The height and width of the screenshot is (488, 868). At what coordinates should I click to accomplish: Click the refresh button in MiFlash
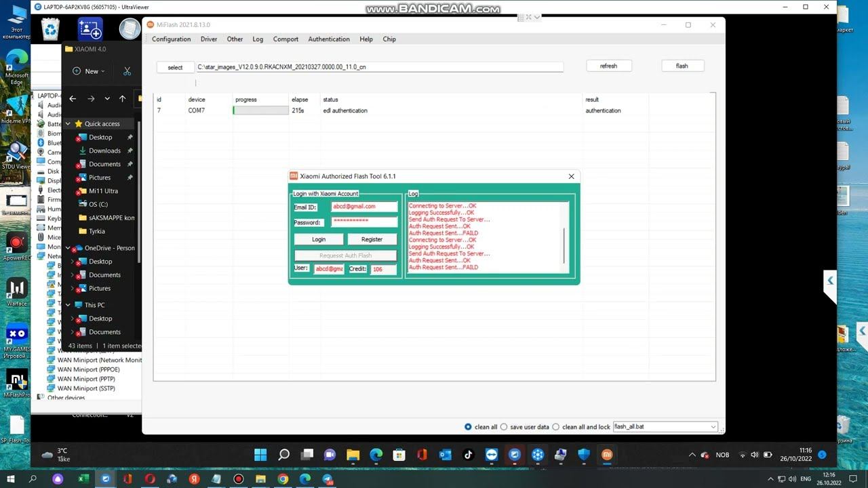tap(609, 66)
